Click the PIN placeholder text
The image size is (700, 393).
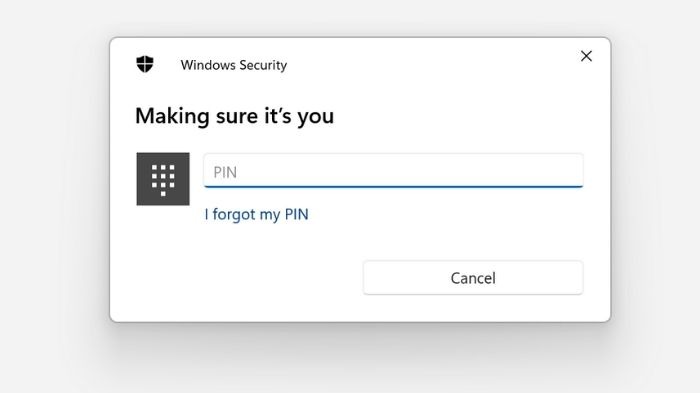(225, 172)
